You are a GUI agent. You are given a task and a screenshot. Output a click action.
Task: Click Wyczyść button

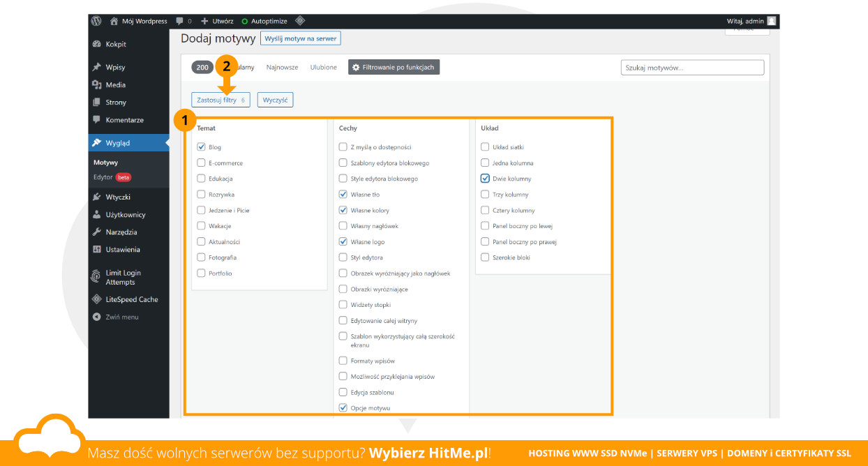click(276, 100)
